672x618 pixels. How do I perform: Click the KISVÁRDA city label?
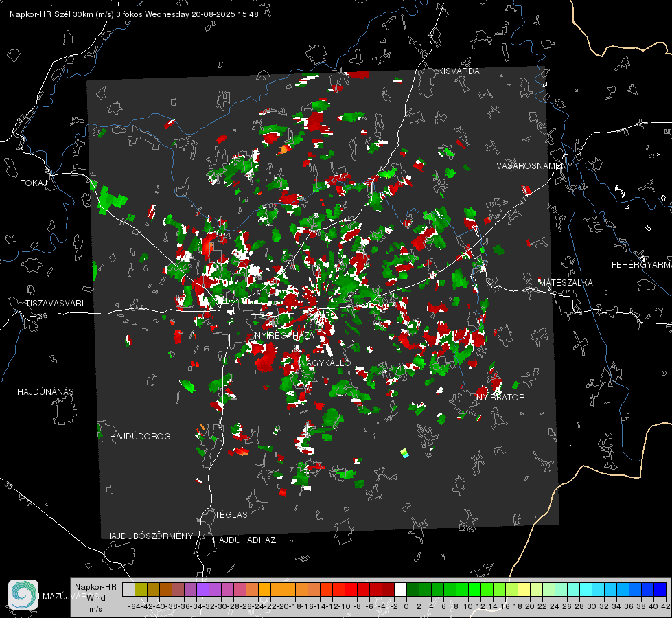[459, 71]
